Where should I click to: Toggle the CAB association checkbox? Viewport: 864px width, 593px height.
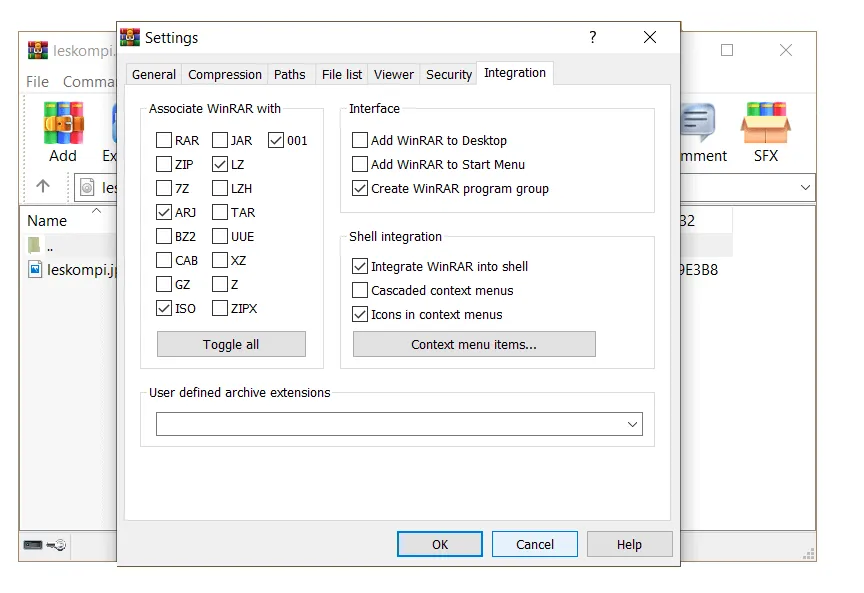pyautogui.click(x=164, y=260)
